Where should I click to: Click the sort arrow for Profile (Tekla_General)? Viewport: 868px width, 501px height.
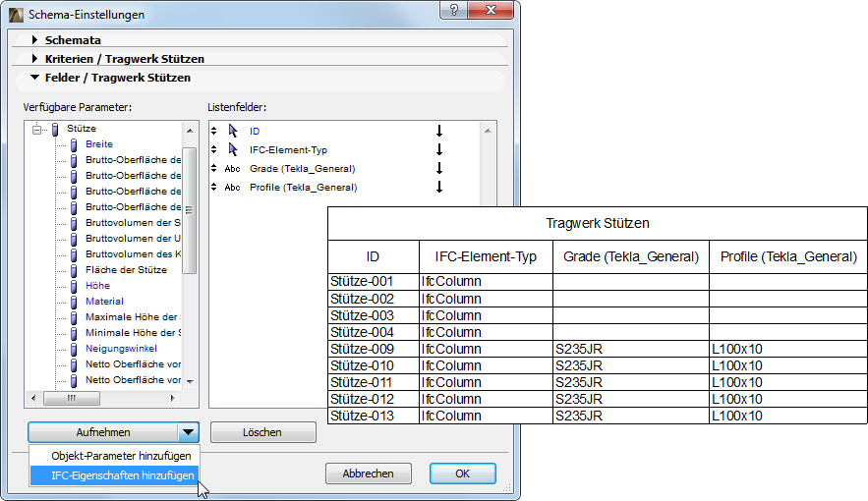[x=439, y=187]
